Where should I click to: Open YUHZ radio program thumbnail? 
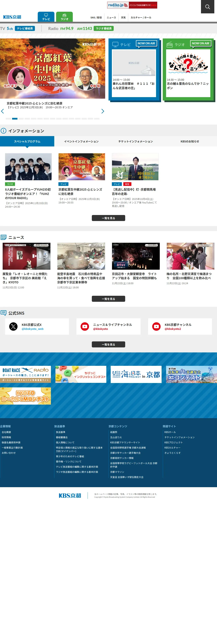pos(29,167)
